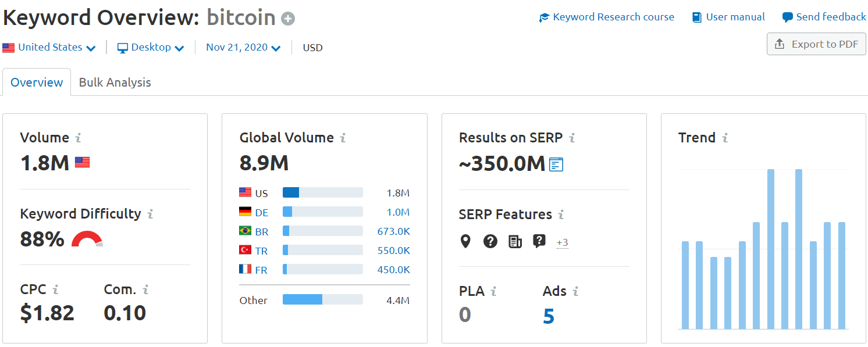Open the SERP snapshot icon beside ~350.0M

556,164
